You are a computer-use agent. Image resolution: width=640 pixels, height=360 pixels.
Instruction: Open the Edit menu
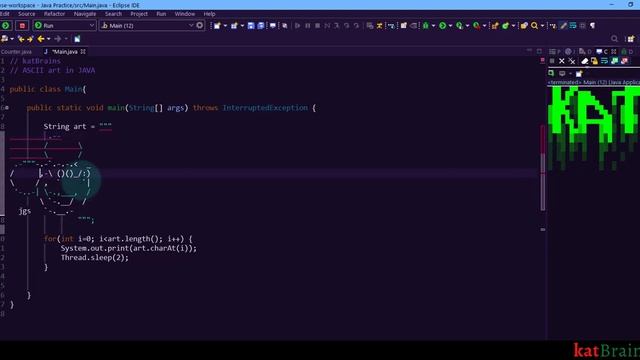coord(5,14)
